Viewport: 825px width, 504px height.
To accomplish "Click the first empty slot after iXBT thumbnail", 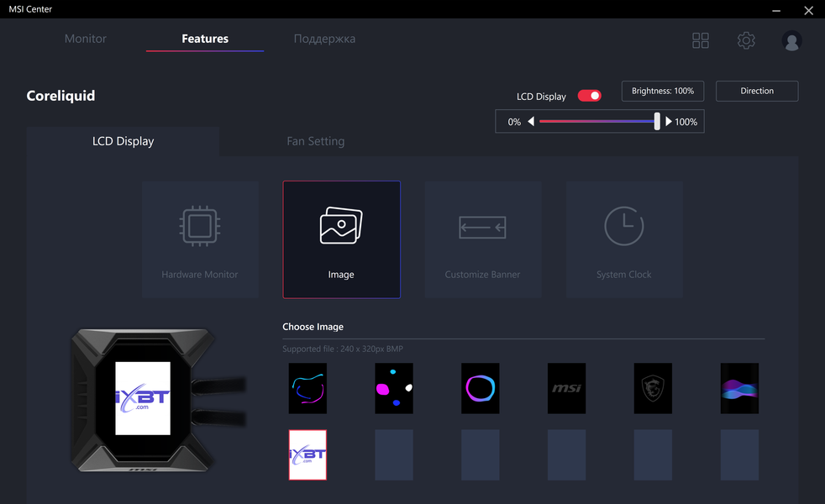I will pos(394,455).
